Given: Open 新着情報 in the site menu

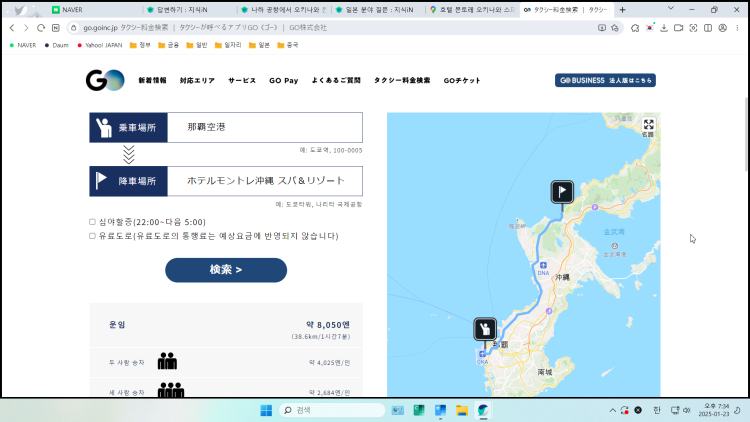Looking at the screenshot, I should [153, 80].
